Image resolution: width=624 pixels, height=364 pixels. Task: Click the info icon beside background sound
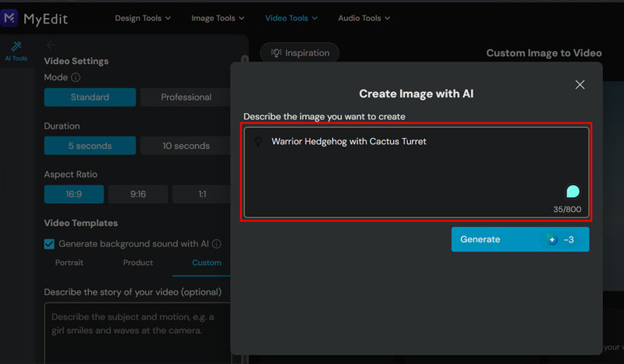[x=217, y=244]
